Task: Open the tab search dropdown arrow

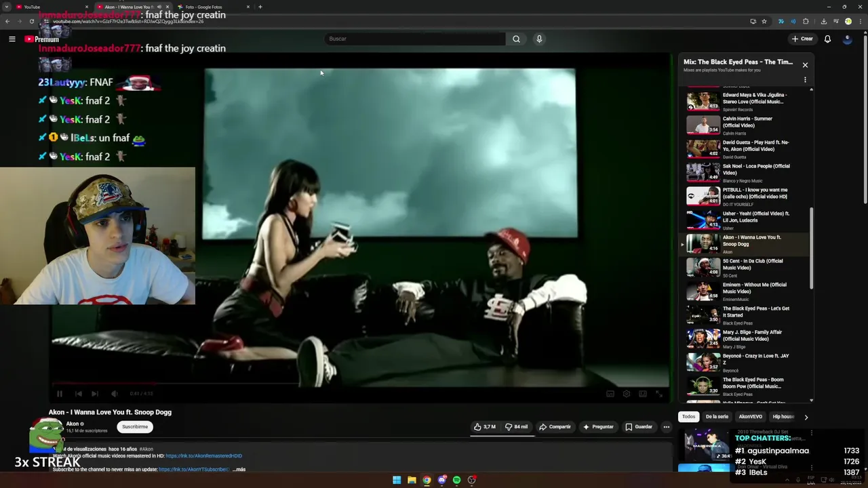Action: point(6,7)
